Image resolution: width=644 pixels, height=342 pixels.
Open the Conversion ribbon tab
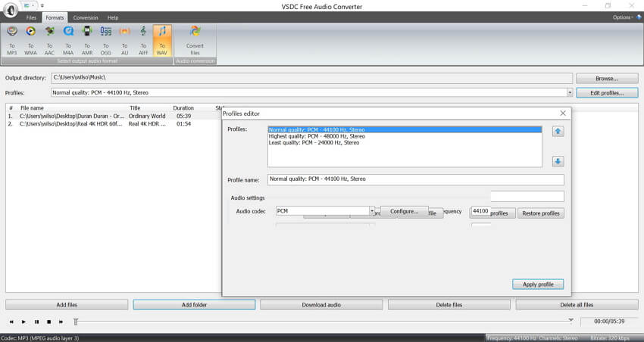tap(86, 17)
